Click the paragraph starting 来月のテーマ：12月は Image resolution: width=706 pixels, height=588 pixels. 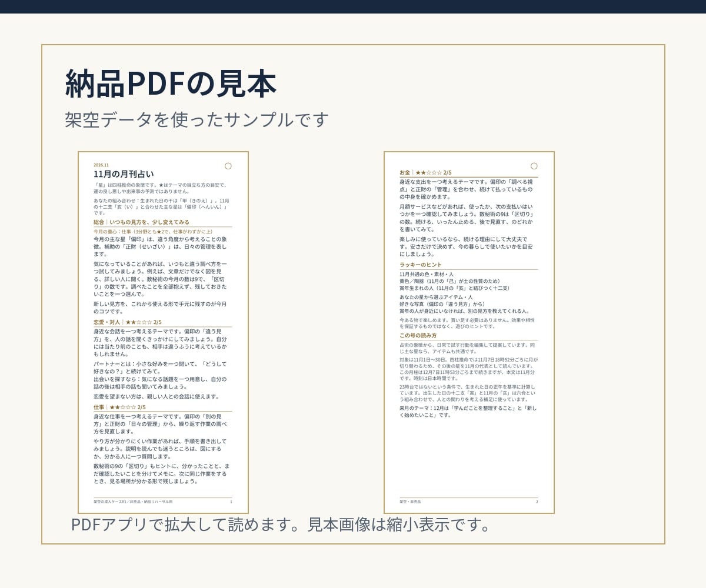pos(468,411)
